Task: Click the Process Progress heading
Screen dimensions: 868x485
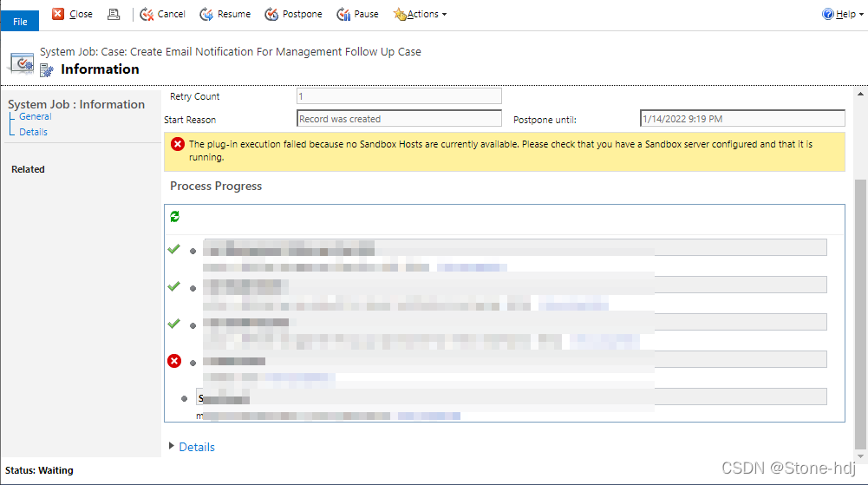Action: pyautogui.click(x=216, y=186)
